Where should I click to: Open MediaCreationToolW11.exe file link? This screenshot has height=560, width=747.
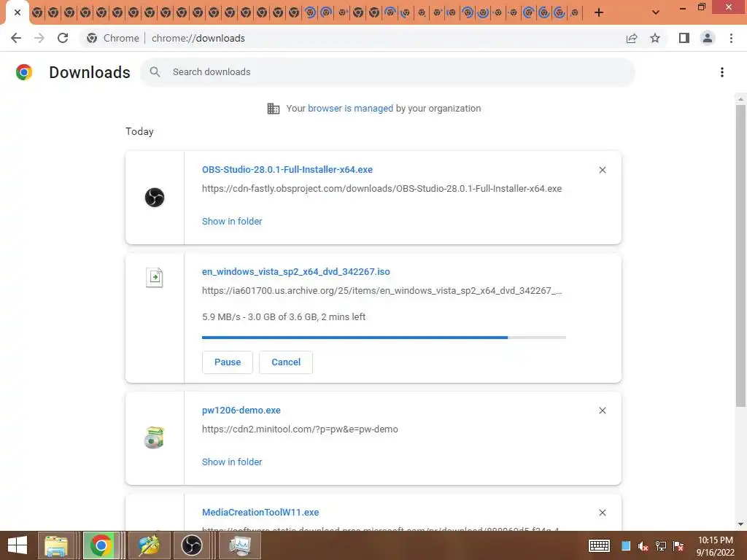(x=260, y=513)
